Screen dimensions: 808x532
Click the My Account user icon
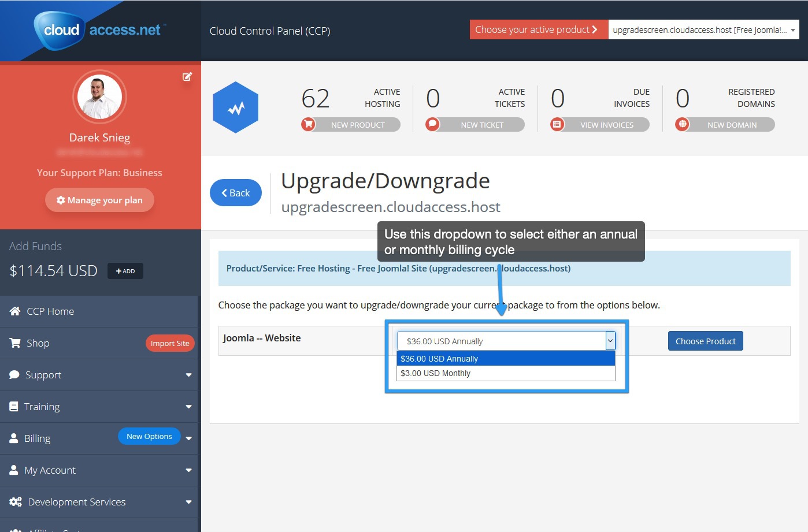coord(14,470)
